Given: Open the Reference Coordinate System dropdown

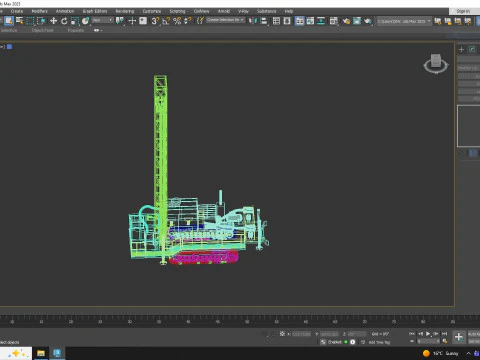Looking at the screenshot, I should click(x=102, y=21).
